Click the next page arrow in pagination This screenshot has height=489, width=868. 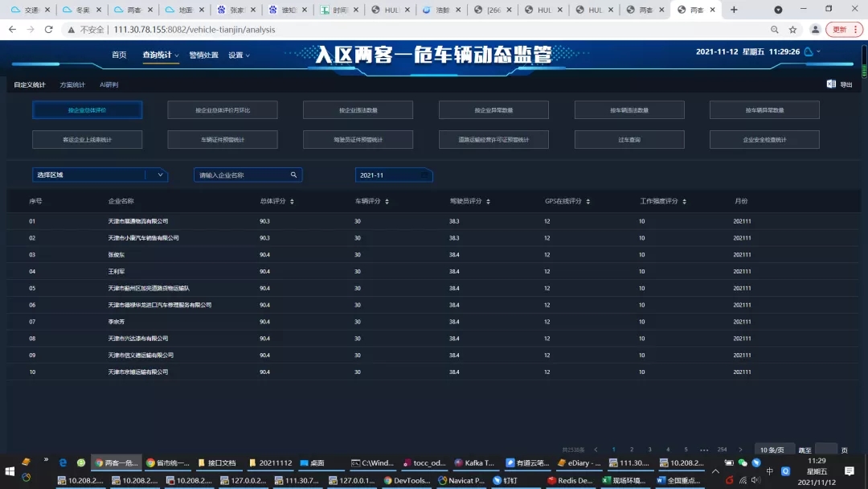coord(741,450)
